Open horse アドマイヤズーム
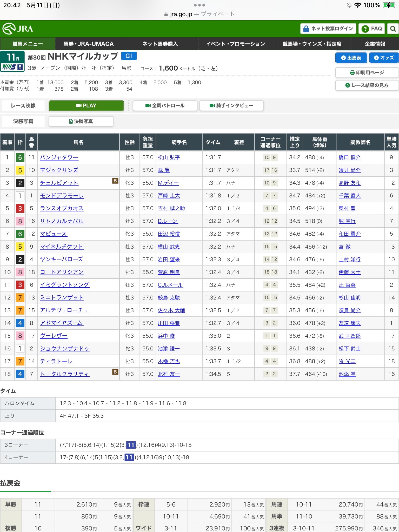The image size is (399, 532). [x=62, y=323]
